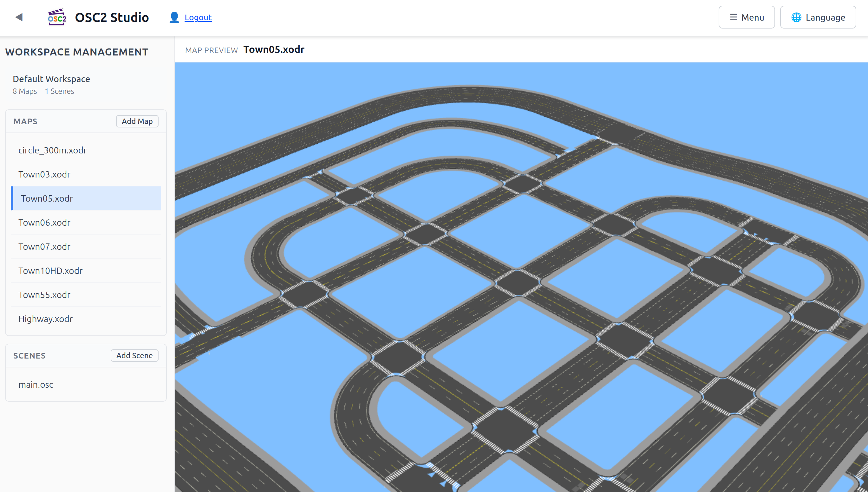868x492 pixels.
Task: Click Add Scene button
Action: click(x=134, y=355)
